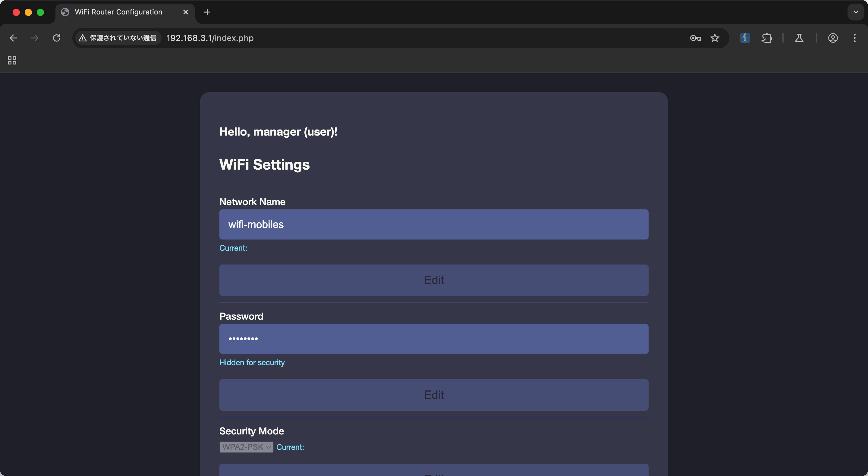Click Edit under Network Name
The image size is (868, 476).
(x=434, y=280)
